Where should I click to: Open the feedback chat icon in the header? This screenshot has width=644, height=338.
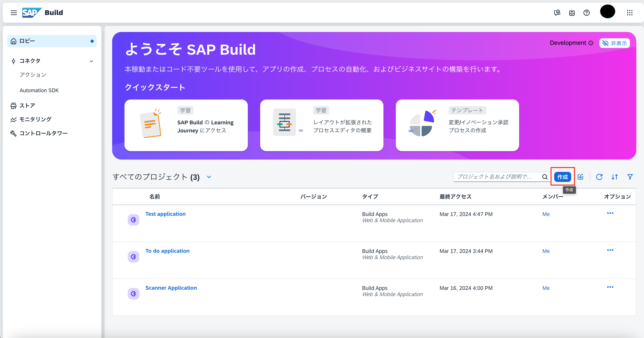[x=557, y=13]
